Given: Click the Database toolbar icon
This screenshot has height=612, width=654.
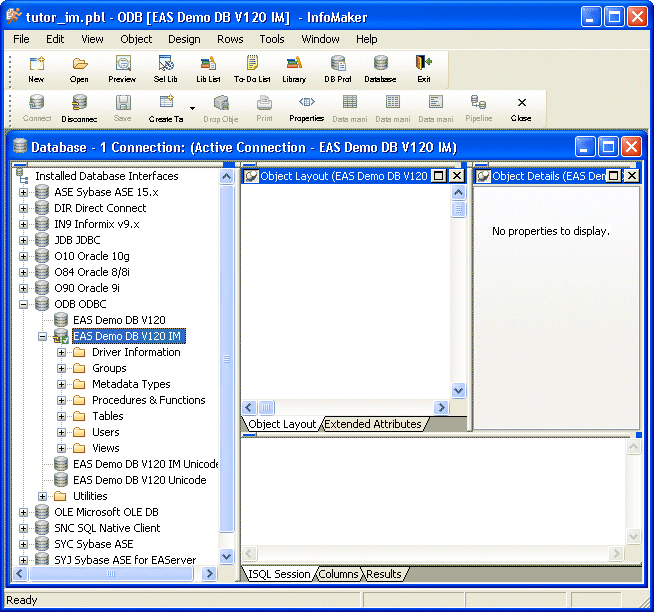Looking at the screenshot, I should (x=380, y=69).
